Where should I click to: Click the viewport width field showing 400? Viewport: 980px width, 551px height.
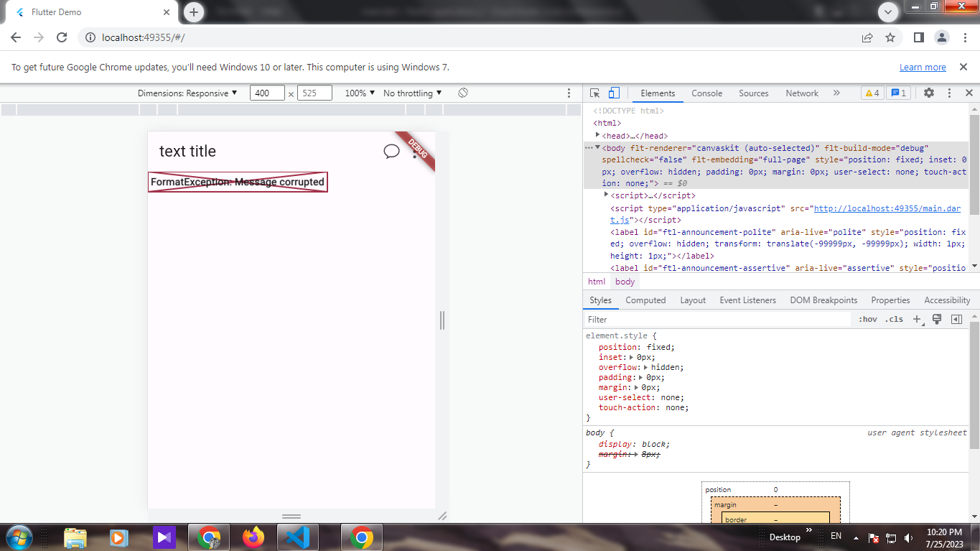[x=267, y=93]
